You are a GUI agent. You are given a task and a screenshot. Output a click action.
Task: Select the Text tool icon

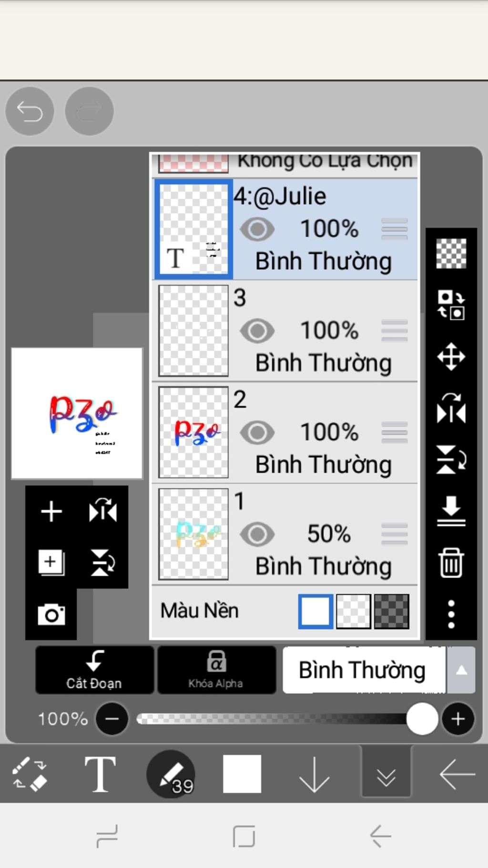coord(100,774)
